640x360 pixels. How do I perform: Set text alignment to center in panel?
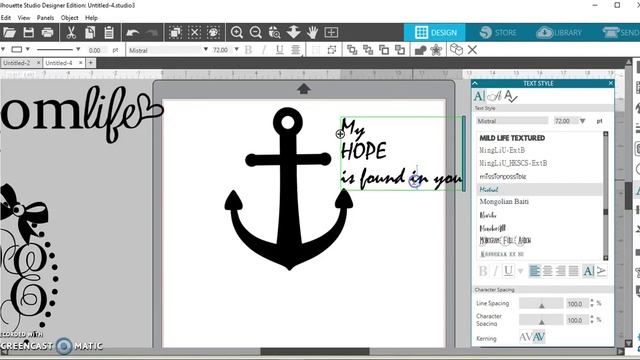(x=547, y=271)
